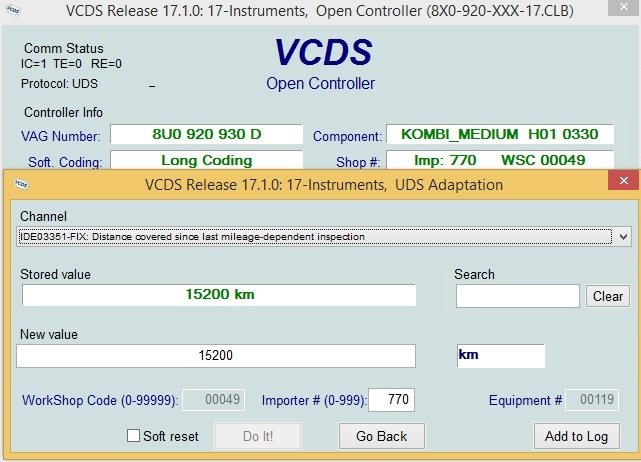Click the Comm Status label
The width and height of the screenshot is (641, 462).
click(64, 48)
